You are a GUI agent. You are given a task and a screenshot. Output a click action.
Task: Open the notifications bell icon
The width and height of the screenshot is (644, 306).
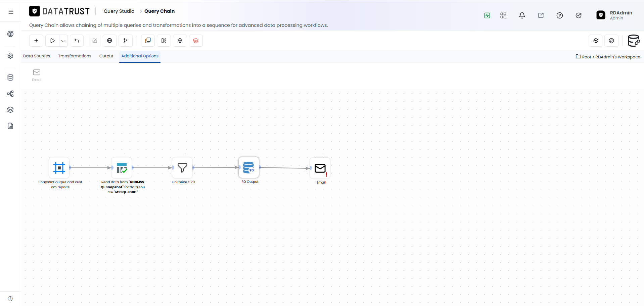522,15
